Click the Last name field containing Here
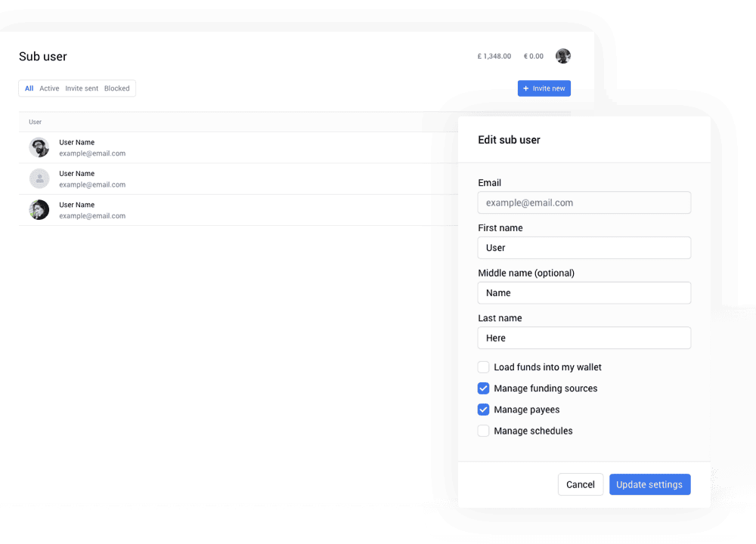The width and height of the screenshot is (756, 544). (584, 338)
